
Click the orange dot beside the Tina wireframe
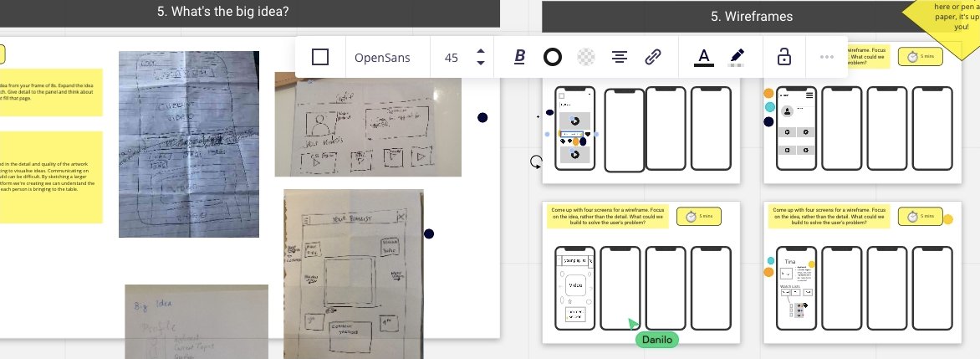768,272
